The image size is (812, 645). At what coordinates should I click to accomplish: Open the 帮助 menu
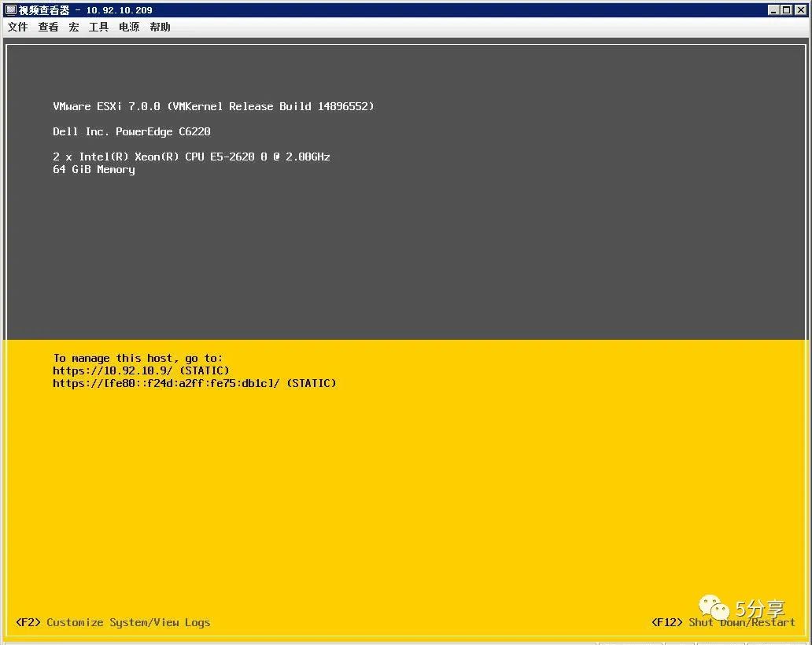[x=160, y=27]
